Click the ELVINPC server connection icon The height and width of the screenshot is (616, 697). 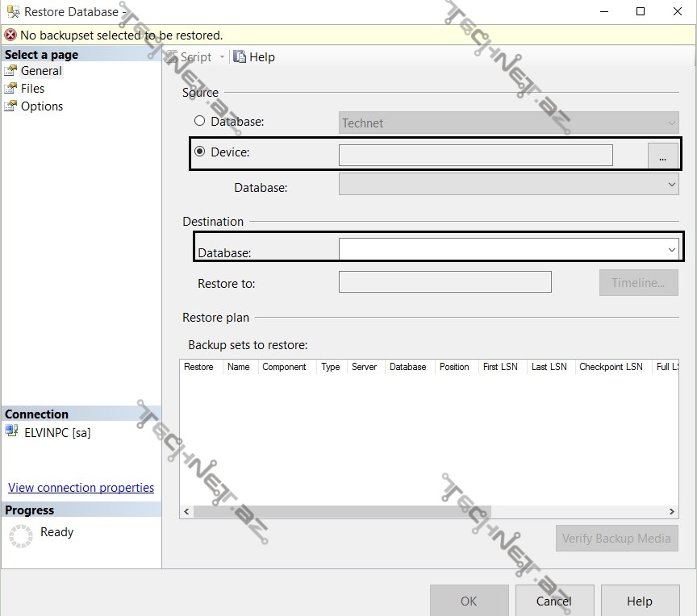pyautogui.click(x=12, y=432)
